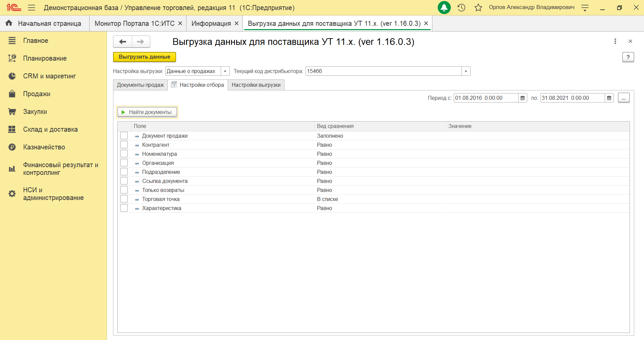The height and width of the screenshot is (340, 644).
Task: Toggle the Торговая точка filter checkbox
Action: click(x=124, y=199)
